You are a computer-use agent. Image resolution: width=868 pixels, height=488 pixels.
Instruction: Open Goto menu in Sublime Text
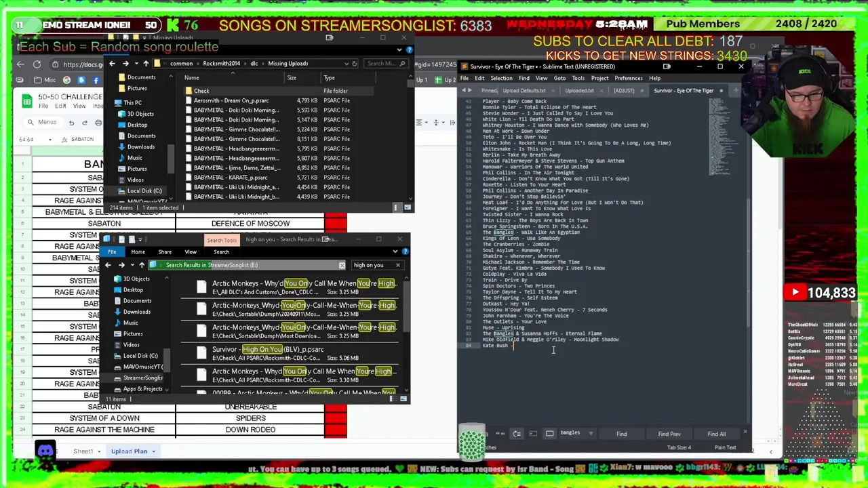point(559,79)
